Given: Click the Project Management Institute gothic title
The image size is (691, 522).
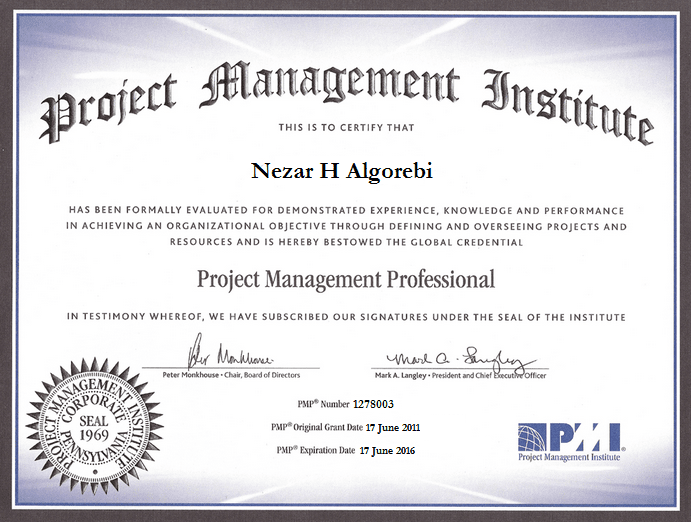Looking at the screenshot, I should (346, 104).
